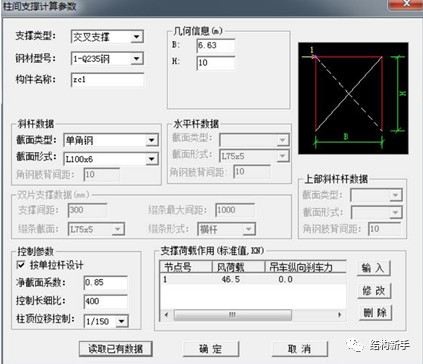Open 上部斜杆杆数据 截面形式 dropdown

(x=376, y=212)
